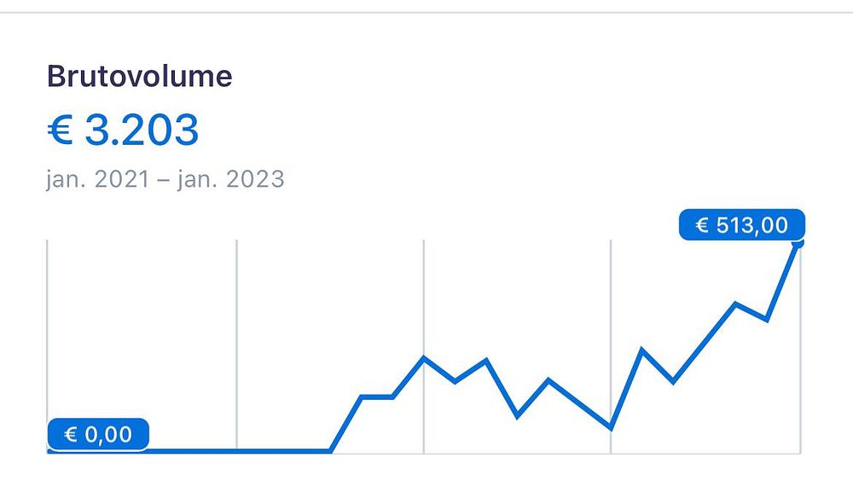The image size is (853, 504).
Task: Select the start of the flat plateau after the first rise
Action: 362,397
